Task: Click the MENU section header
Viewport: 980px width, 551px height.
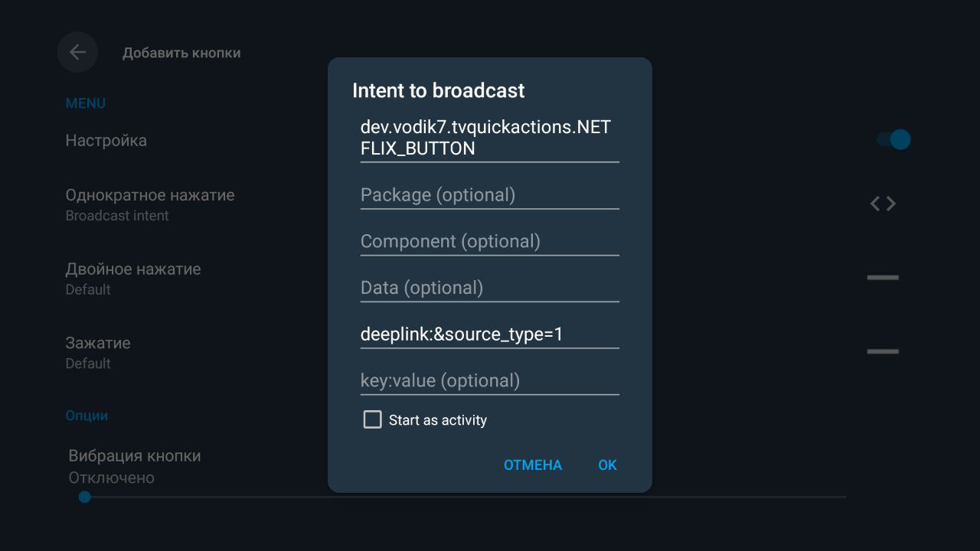Action: (x=86, y=103)
